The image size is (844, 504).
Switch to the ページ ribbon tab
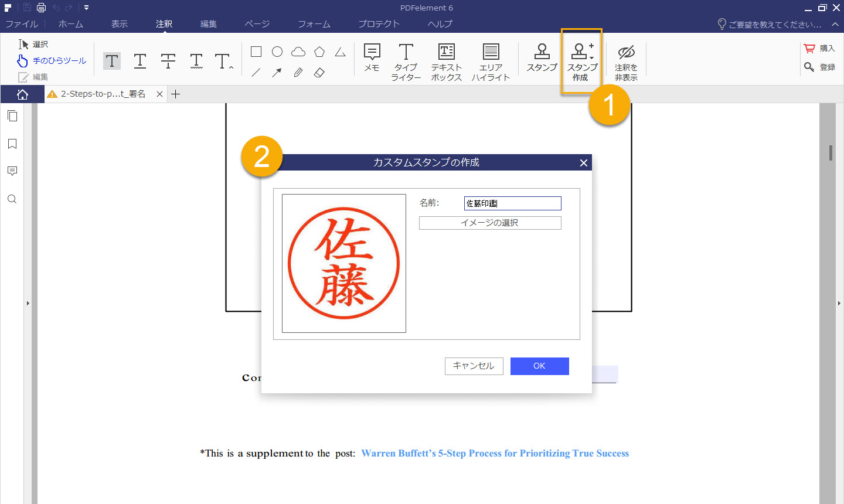click(257, 24)
